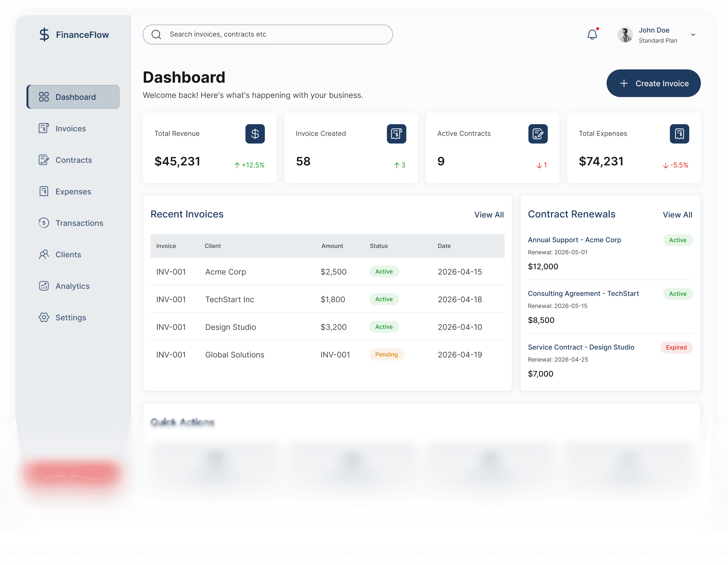The width and height of the screenshot is (728, 565).
Task: Click the Expired badge on Design Studio contract
Action: tap(676, 347)
